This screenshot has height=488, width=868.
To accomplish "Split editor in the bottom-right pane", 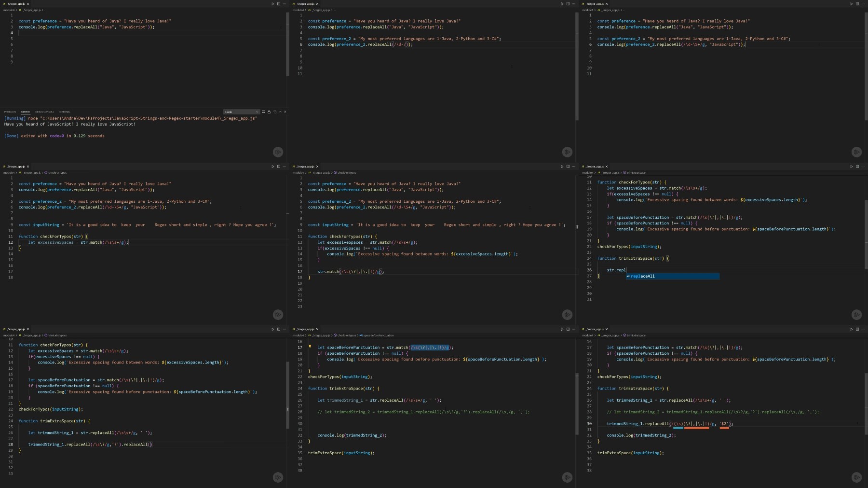I will click(x=857, y=329).
